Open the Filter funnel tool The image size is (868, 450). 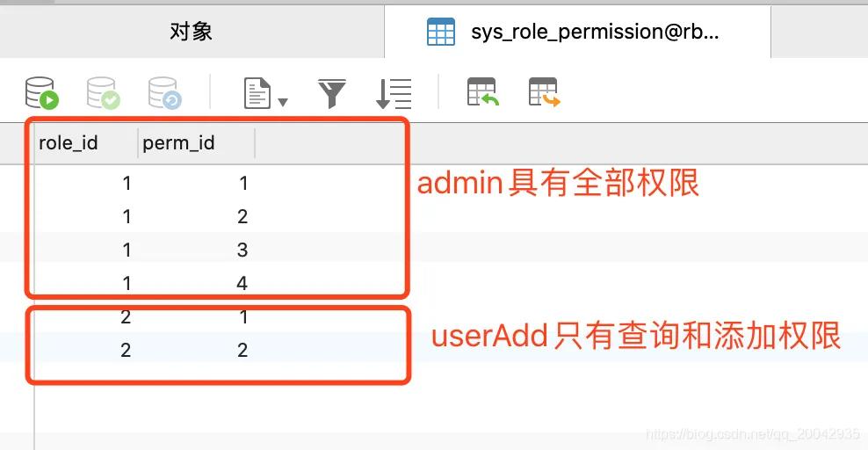pyautogui.click(x=332, y=92)
